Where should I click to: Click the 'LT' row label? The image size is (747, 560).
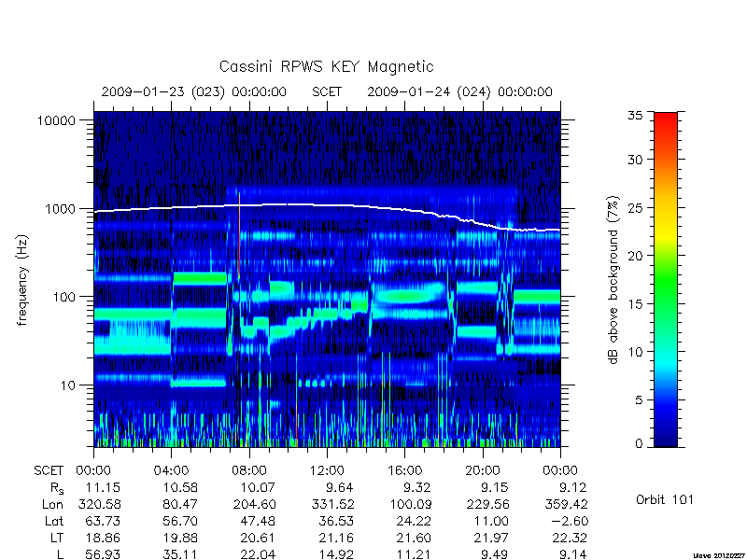tap(57, 539)
